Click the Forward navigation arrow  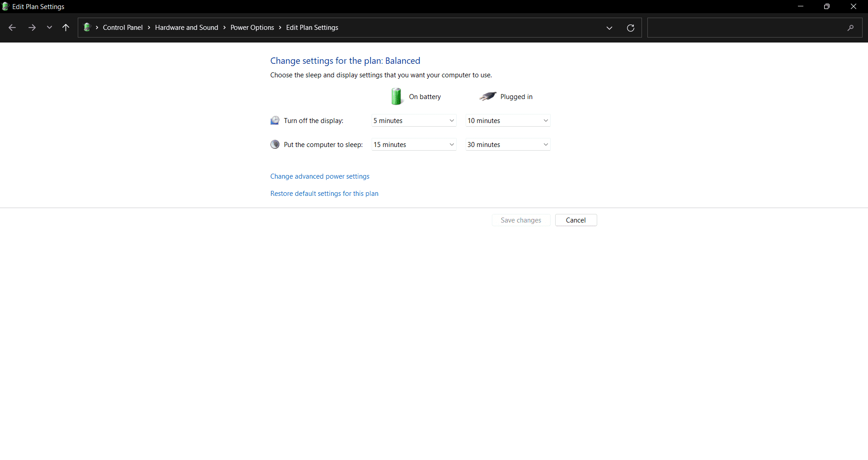pyautogui.click(x=32, y=28)
